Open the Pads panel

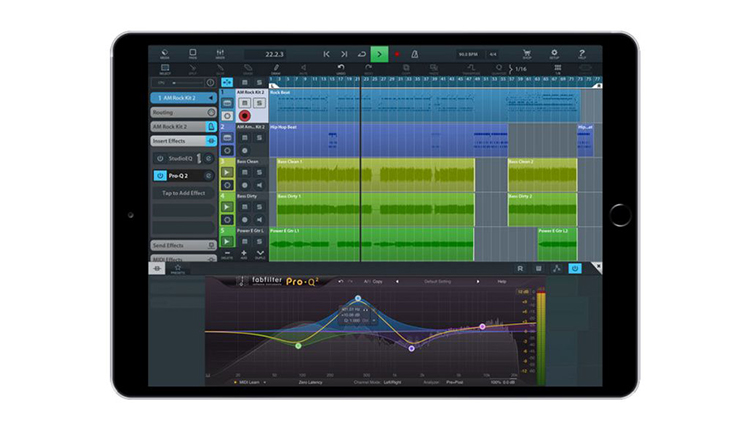pos(193,54)
